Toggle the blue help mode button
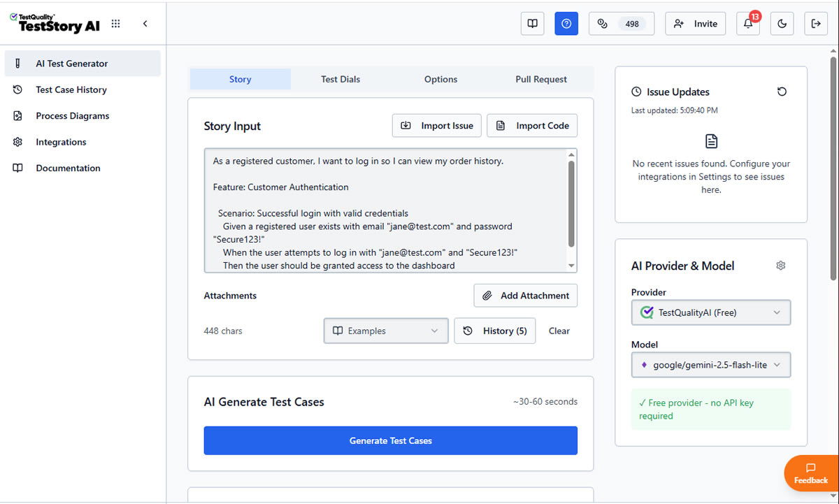The width and height of the screenshot is (839, 504). pos(566,23)
